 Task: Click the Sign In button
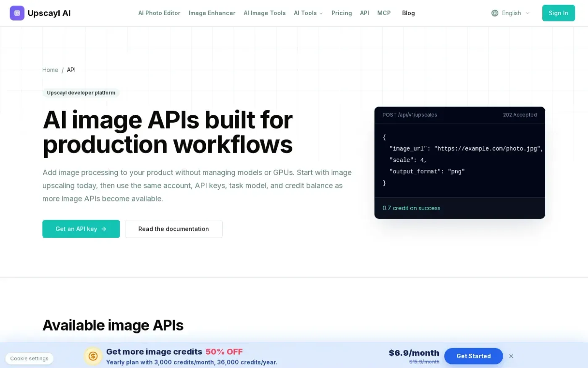coord(558,13)
